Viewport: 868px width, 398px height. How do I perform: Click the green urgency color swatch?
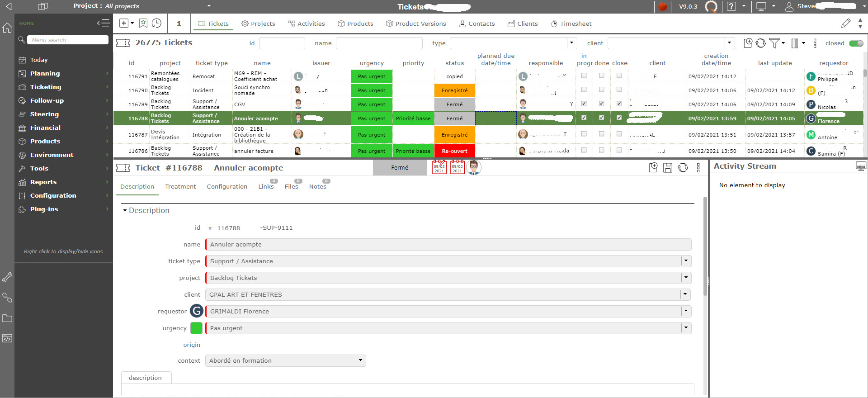[x=197, y=328]
